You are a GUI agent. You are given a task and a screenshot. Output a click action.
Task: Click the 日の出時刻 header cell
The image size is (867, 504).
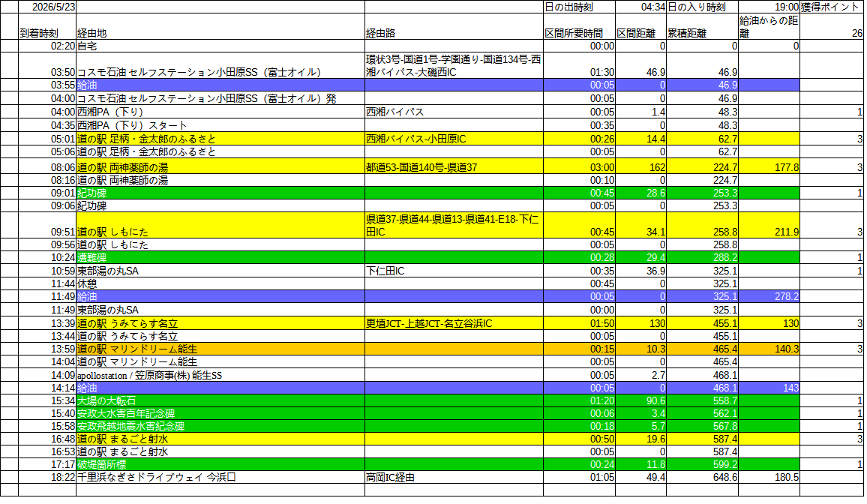coord(579,7)
